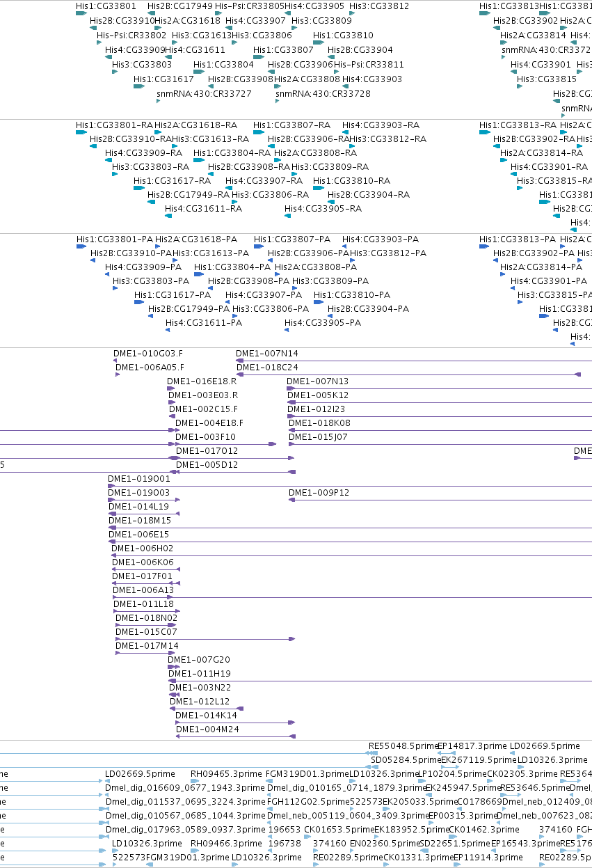Select clone label DME1-003F10
The height and width of the screenshot is (868, 592).
tap(205, 437)
